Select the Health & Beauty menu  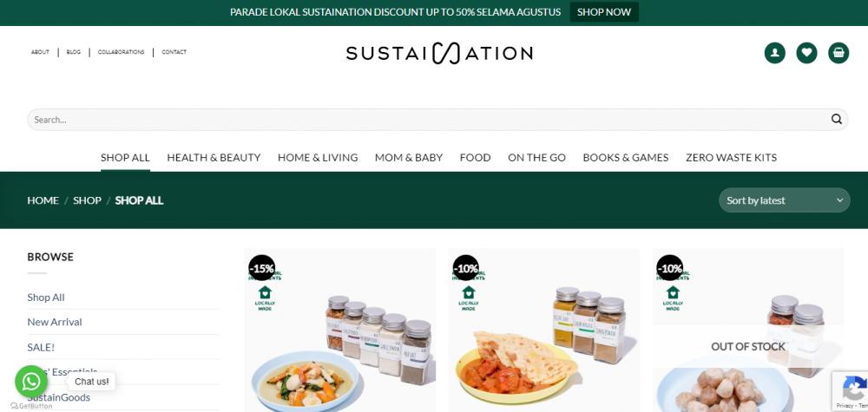tap(214, 158)
